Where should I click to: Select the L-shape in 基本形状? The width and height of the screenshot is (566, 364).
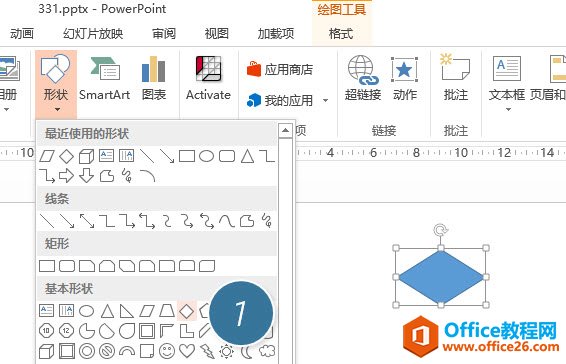(187, 331)
